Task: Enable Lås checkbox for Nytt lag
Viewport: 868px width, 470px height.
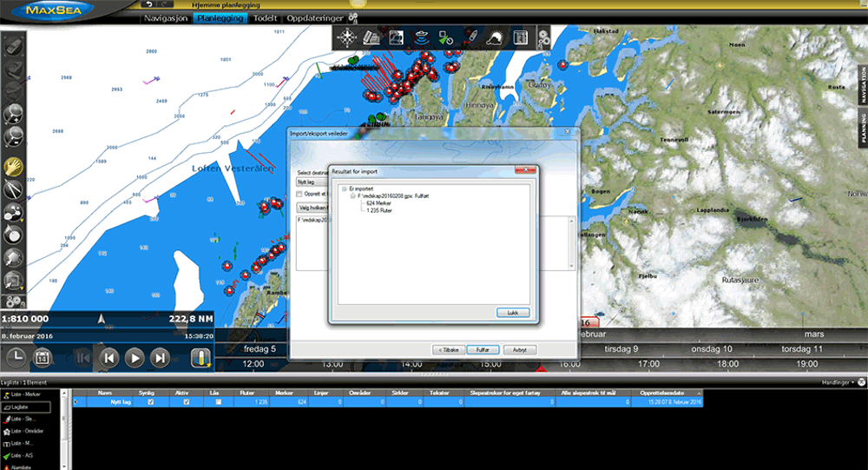Action: [218, 402]
